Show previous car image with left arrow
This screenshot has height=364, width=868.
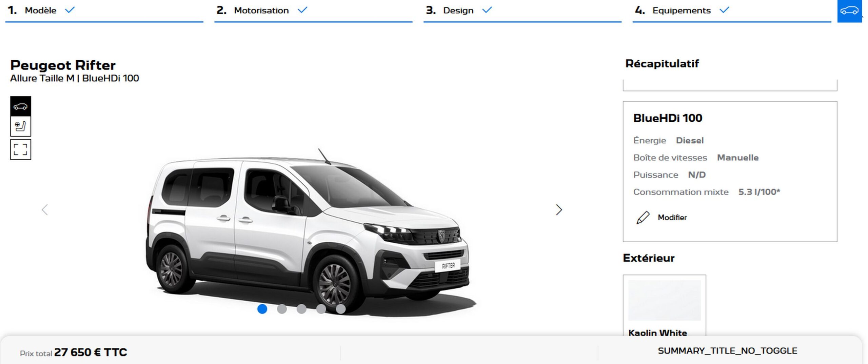tap(45, 210)
